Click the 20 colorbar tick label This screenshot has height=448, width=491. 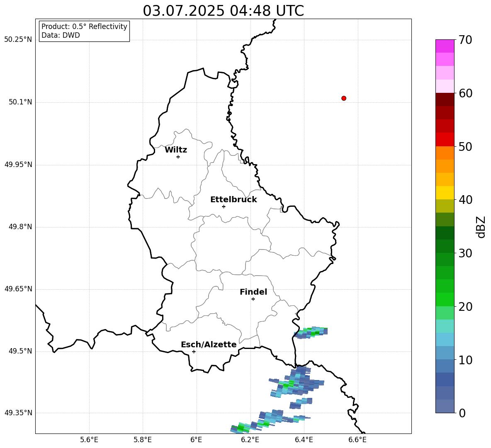pos(465,307)
